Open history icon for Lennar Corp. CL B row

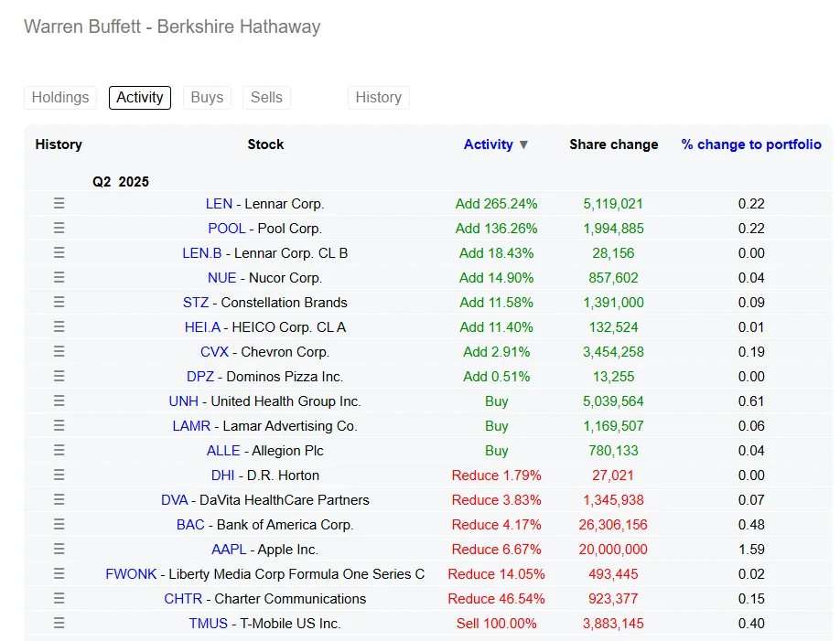tap(59, 252)
